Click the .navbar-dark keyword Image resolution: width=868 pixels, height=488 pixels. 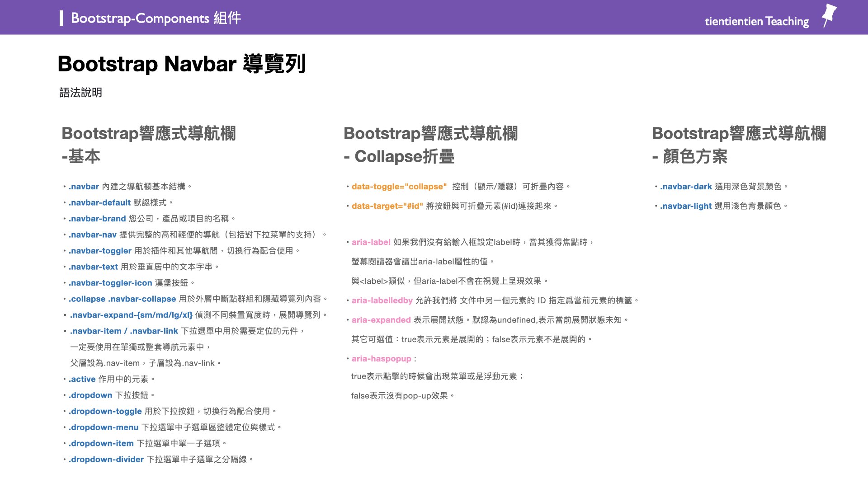pos(685,186)
